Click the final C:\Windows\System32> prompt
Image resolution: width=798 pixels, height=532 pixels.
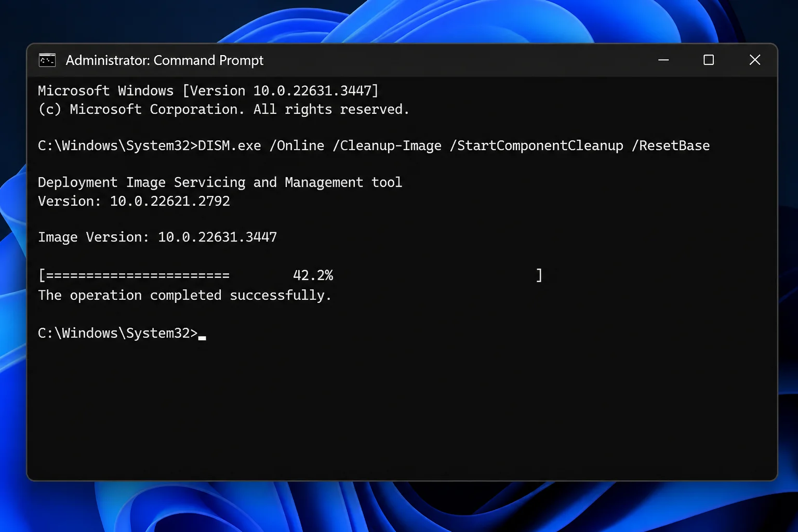(118, 333)
